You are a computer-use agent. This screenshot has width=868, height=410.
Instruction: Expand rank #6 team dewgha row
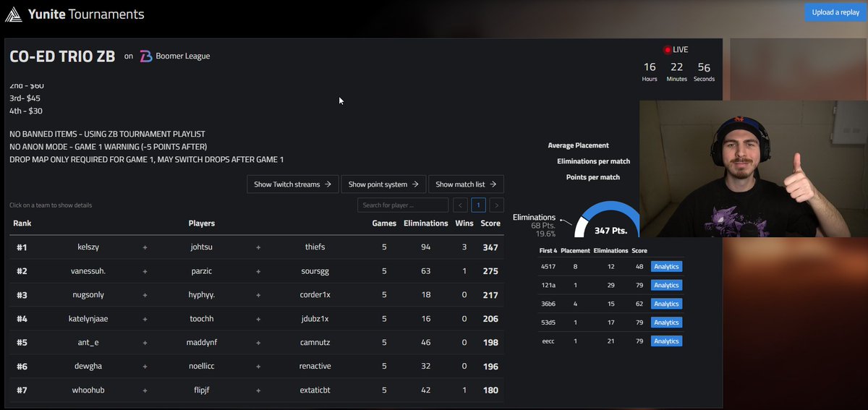(257, 367)
